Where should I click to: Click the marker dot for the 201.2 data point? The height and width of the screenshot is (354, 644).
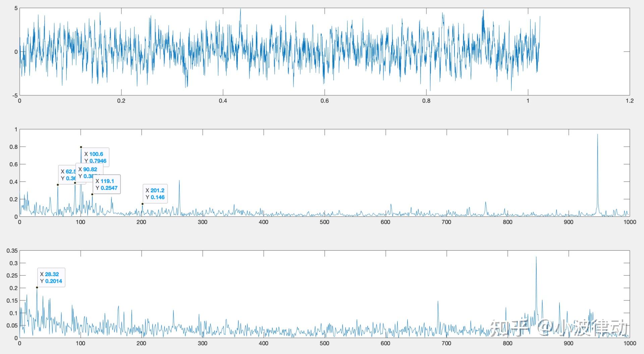coord(142,204)
